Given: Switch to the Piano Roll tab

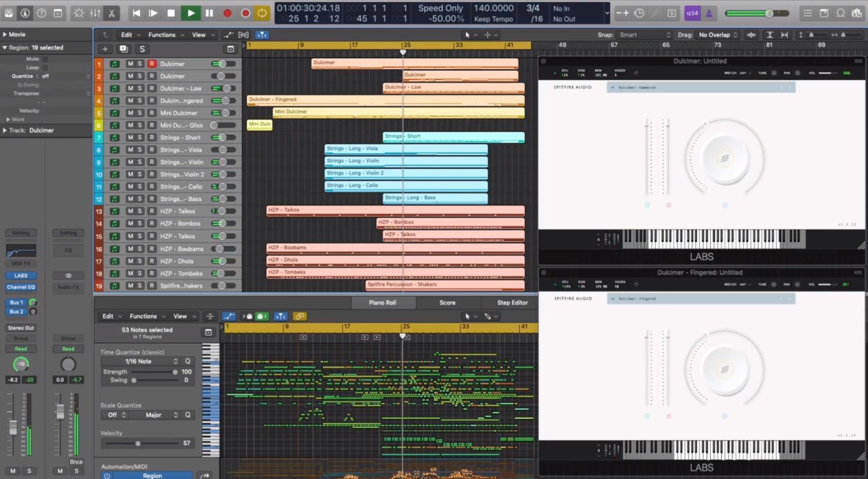Looking at the screenshot, I should [x=383, y=303].
